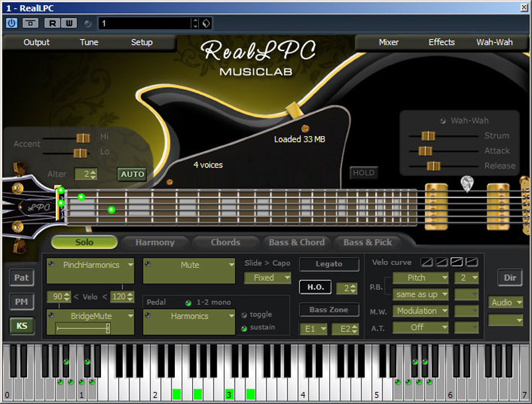Open the Wah-Wah top menu
The width and height of the screenshot is (532, 404).
click(x=494, y=43)
